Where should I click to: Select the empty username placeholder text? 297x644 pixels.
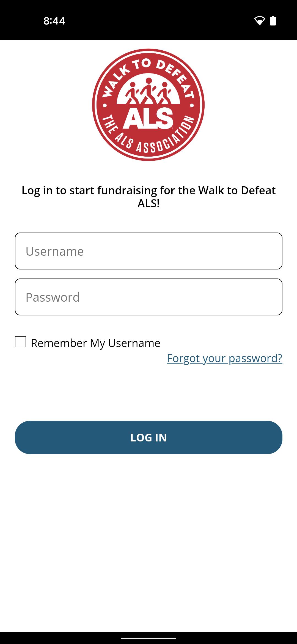point(54,251)
